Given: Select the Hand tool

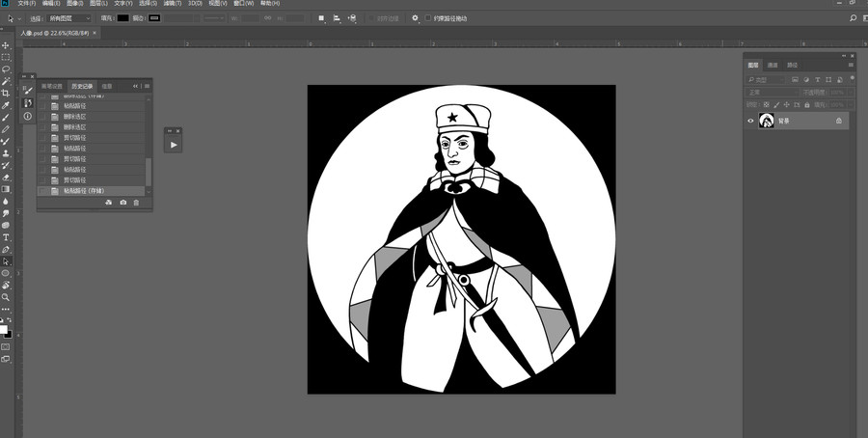Looking at the screenshot, I should tap(6, 286).
